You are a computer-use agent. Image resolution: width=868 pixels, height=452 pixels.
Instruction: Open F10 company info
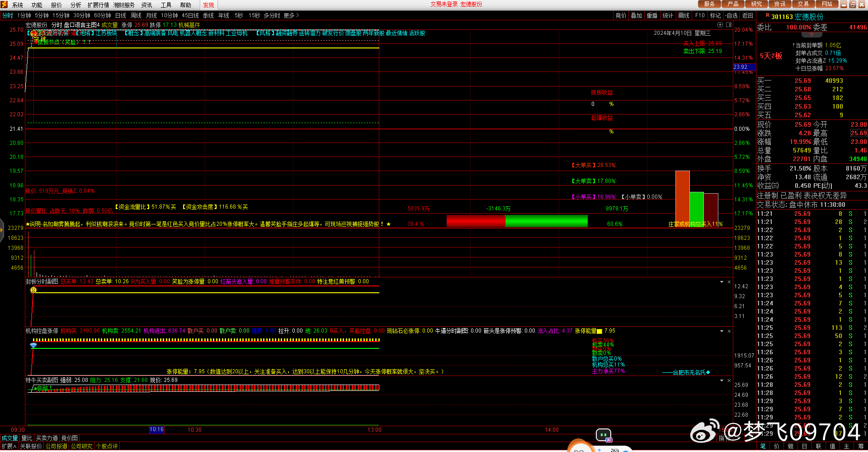pyautogui.click(x=700, y=15)
